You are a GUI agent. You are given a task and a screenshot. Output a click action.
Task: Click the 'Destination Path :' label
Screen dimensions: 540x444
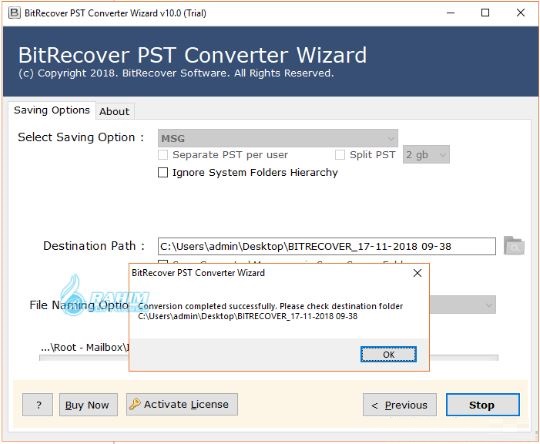(94, 246)
